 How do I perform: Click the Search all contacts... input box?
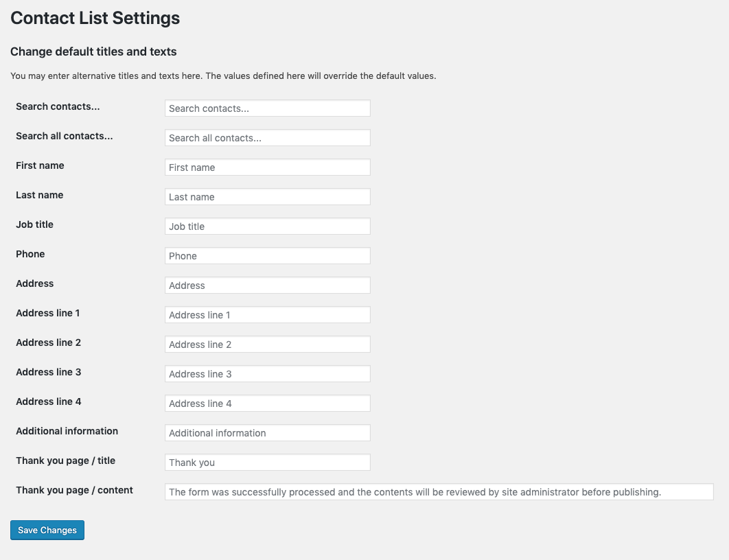click(267, 138)
